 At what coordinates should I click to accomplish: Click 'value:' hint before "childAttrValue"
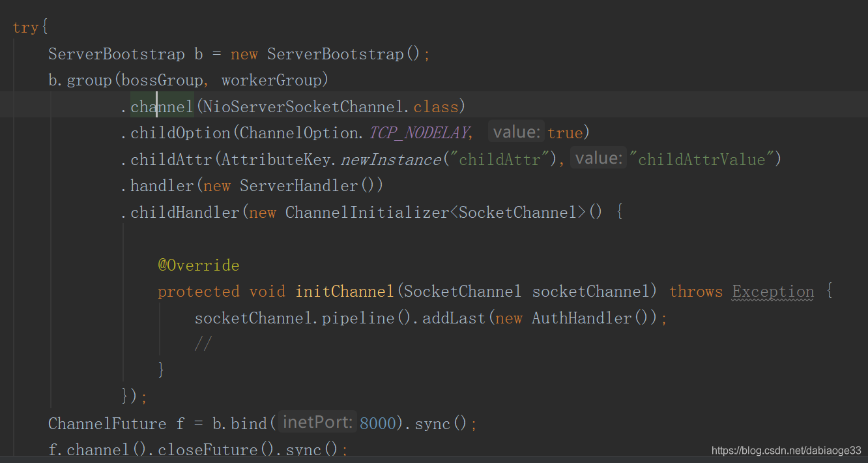pyautogui.click(x=598, y=158)
